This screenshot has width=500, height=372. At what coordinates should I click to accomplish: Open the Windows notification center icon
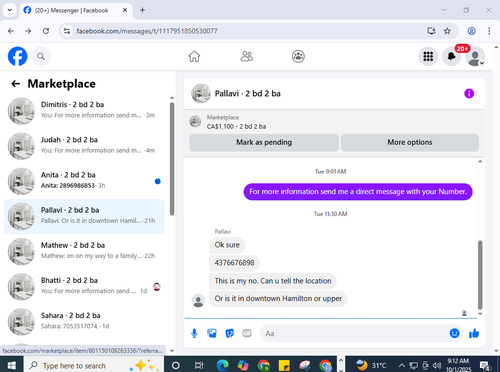(x=485, y=366)
